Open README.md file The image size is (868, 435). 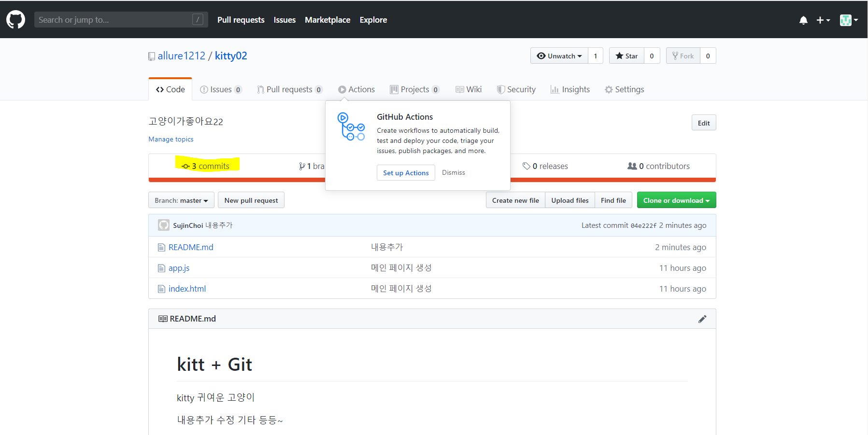191,247
